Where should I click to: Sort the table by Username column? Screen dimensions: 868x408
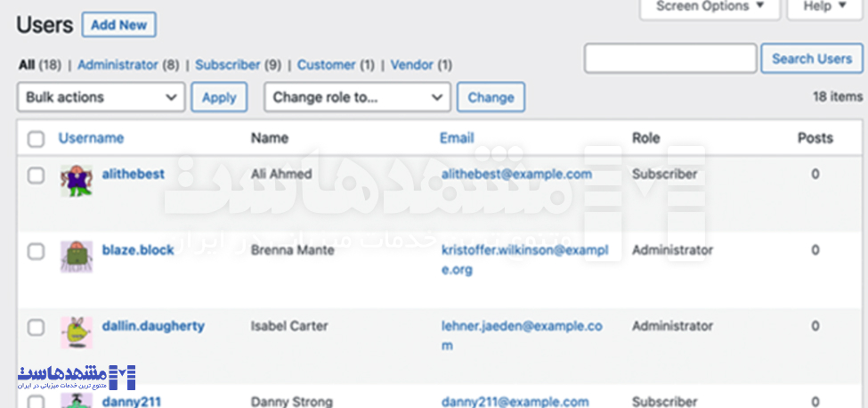91,138
